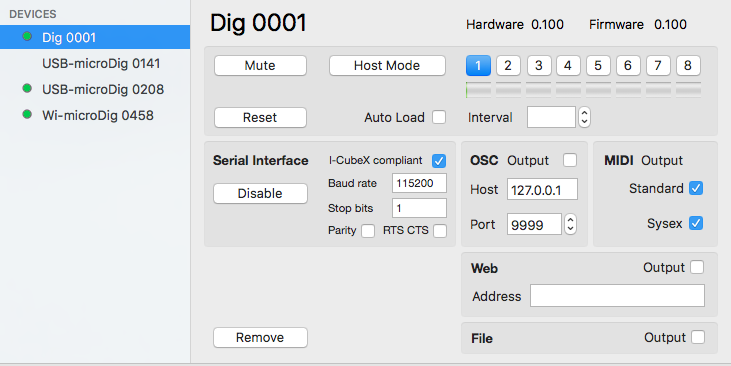
Task: Select sensor input 6
Action: tap(628, 66)
